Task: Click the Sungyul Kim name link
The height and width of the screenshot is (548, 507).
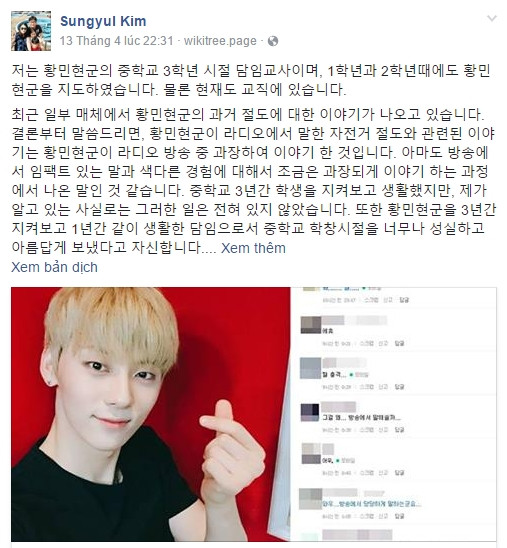Action: click(x=103, y=21)
